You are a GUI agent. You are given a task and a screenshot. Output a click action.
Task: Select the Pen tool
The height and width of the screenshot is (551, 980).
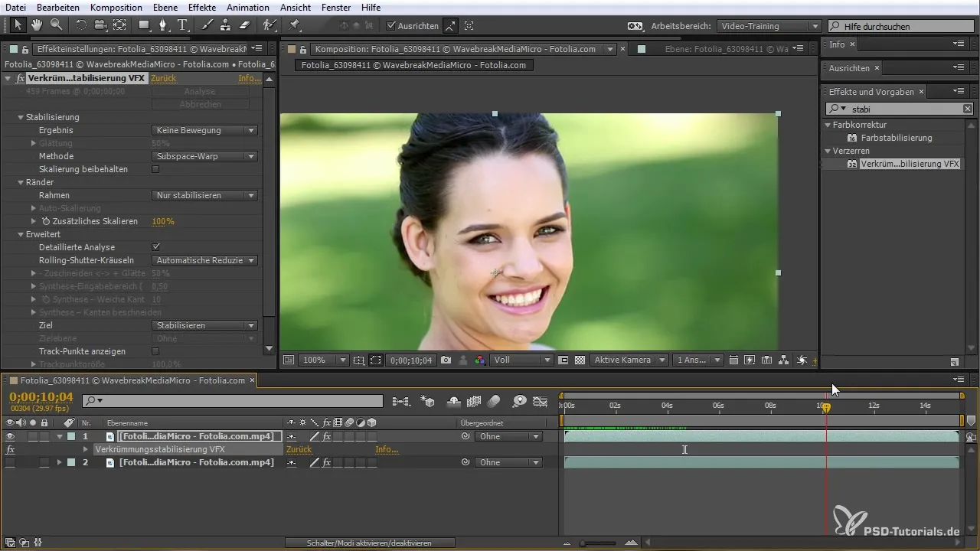[163, 25]
